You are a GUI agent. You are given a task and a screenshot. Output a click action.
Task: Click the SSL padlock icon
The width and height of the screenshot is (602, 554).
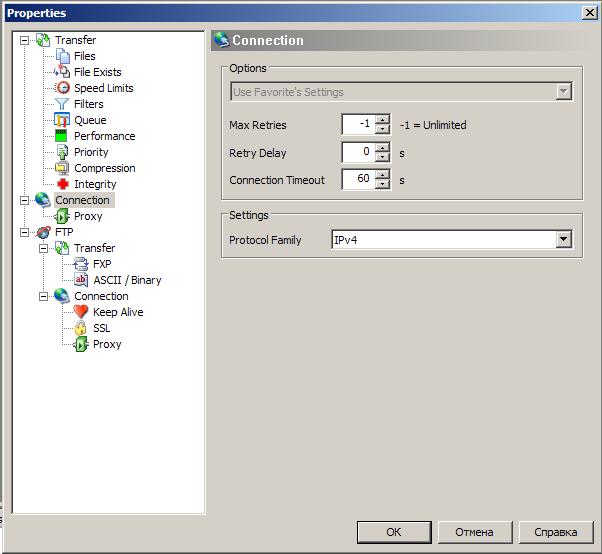click(x=81, y=328)
